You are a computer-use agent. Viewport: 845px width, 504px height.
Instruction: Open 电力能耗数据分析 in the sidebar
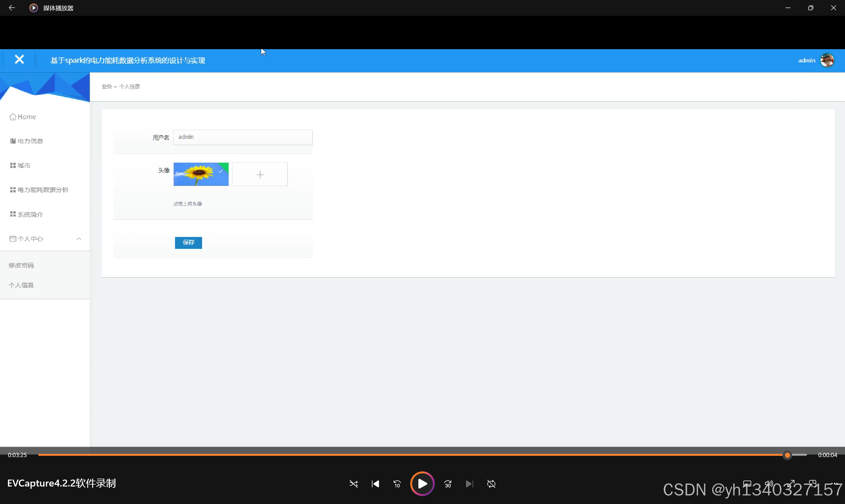43,190
